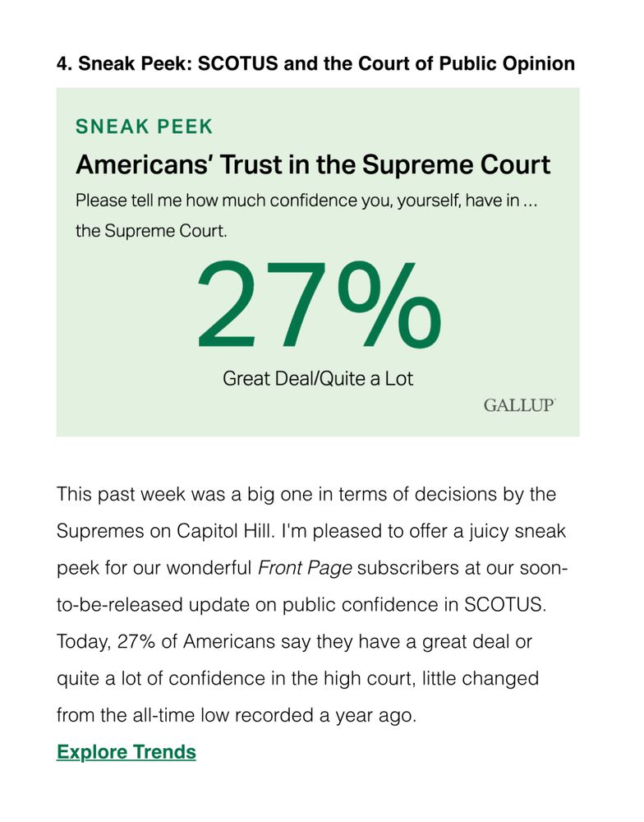Image resolution: width=644 pixels, height=822 pixels.
Task: Click the section heading about SCOTUS and Public Opinion
Action: [x=316, y=63]
